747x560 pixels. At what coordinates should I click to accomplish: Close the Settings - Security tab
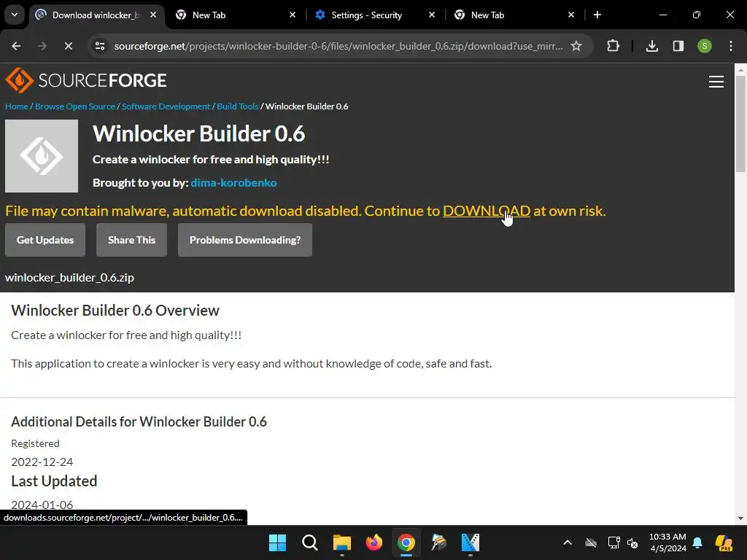coord(432,15)
